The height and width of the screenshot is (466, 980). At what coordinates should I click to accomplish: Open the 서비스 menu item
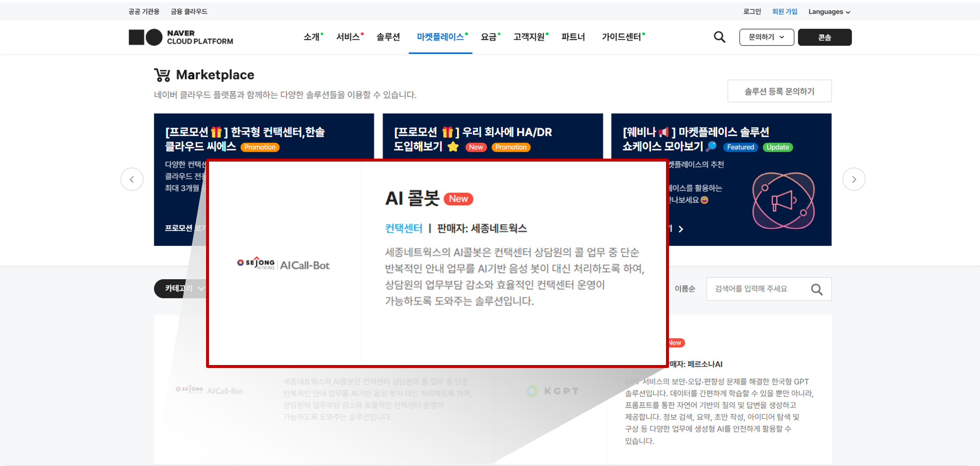[349, 37]
